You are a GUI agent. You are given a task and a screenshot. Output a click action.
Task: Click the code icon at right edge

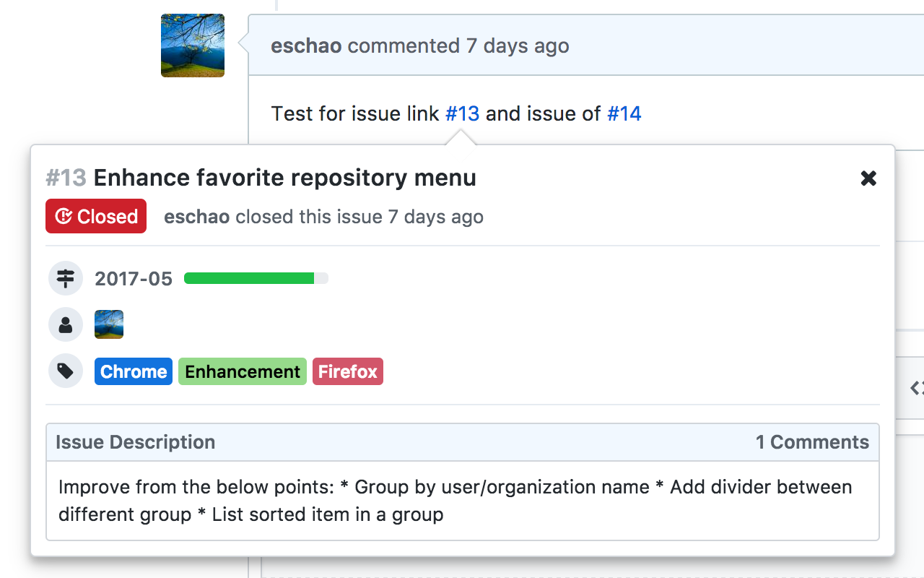click(916, 388)
